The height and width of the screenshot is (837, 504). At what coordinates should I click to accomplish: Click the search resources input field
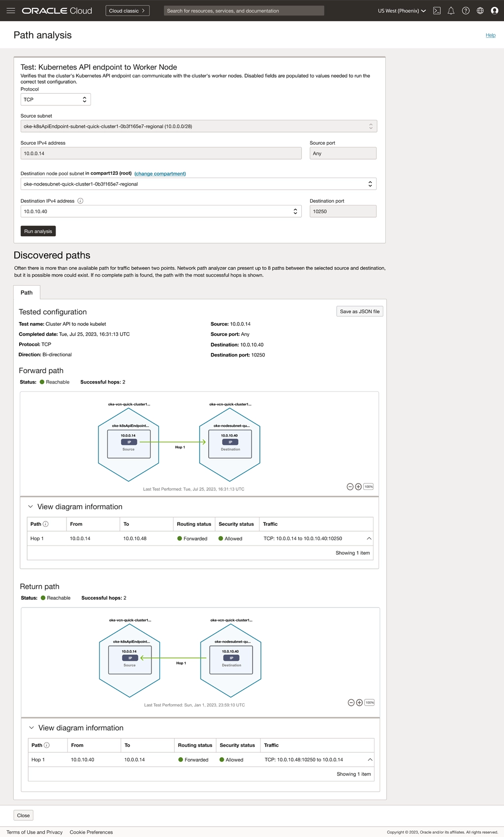(x=244, y=10)
